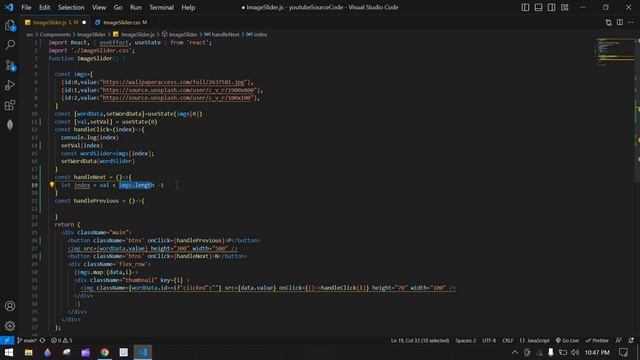Open the Edit menu
Image resolution: width=640 pixels, height=360 pixels.
click(44, 7)
